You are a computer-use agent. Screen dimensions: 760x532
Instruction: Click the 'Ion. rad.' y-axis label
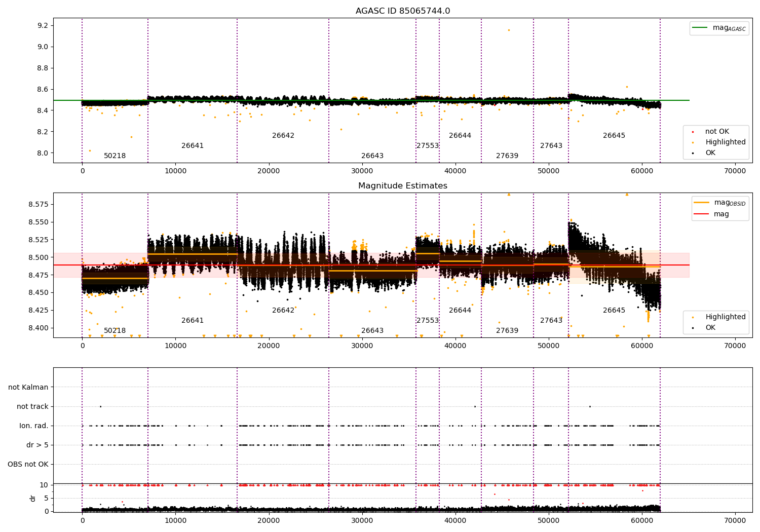point(34,426)
